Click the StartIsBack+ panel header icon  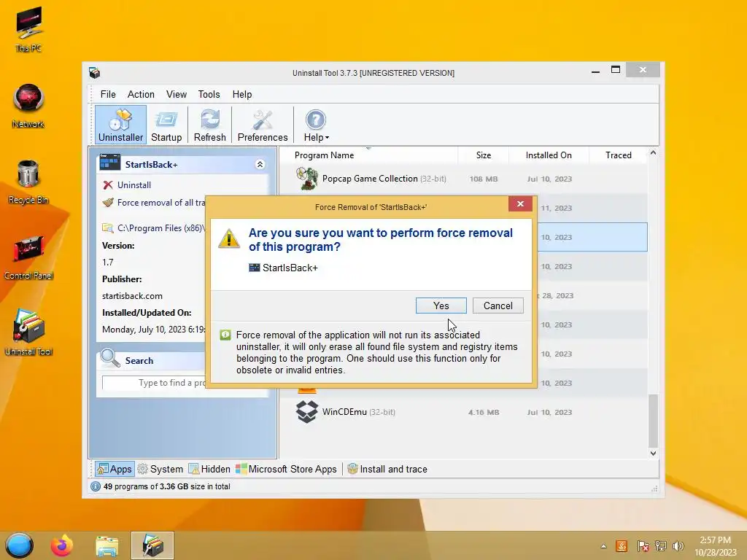click(x=109, y=163)
